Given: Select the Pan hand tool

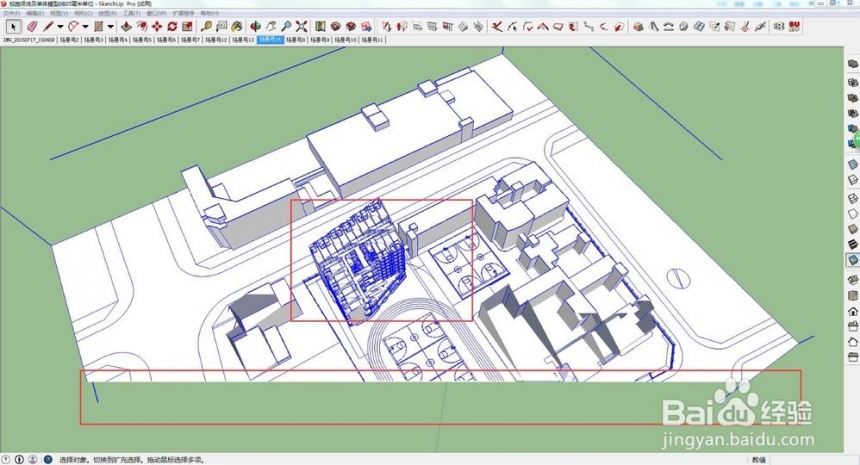Looking at the screenshot, I should click(x=271, y=26).
